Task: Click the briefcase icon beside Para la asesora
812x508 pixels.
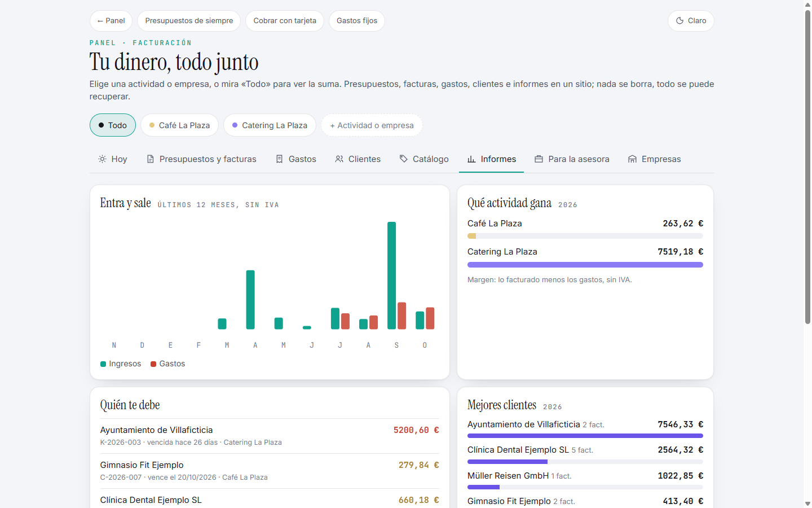Action: [539, 159]
